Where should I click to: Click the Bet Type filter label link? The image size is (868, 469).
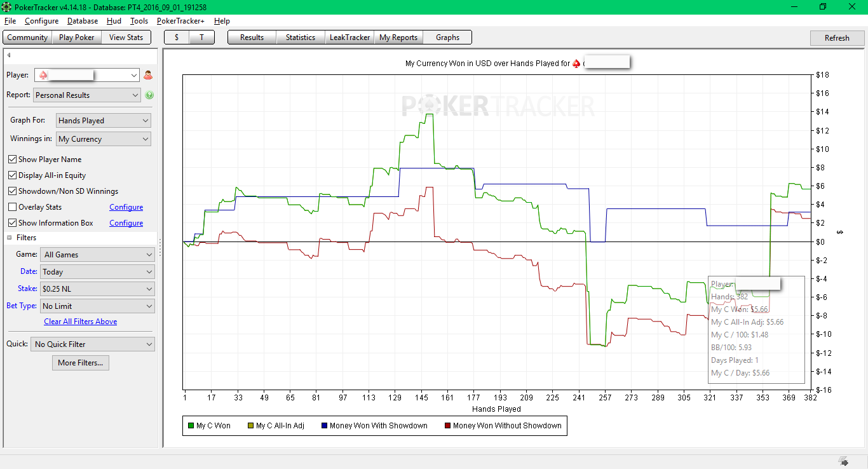pos(22,306)
